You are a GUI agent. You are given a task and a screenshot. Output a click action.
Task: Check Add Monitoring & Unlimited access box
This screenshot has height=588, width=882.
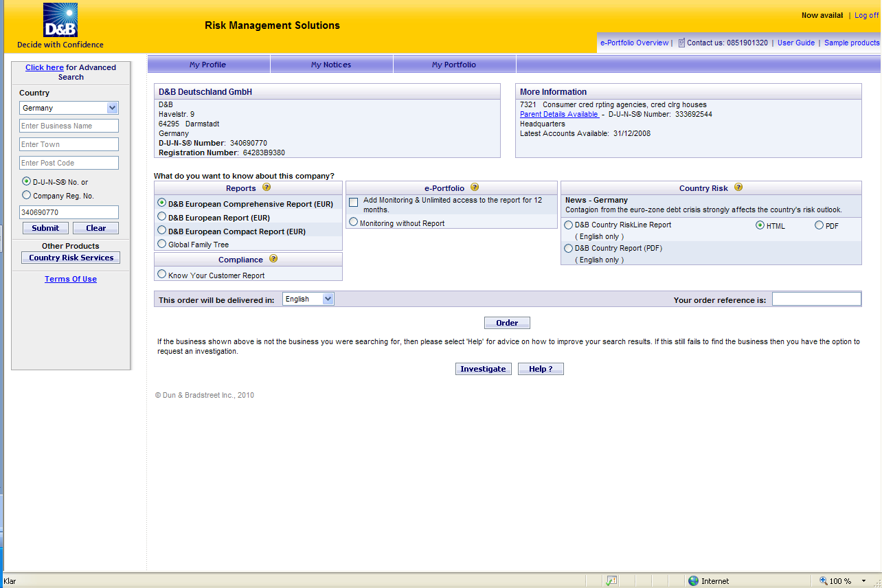coord(354,202)
